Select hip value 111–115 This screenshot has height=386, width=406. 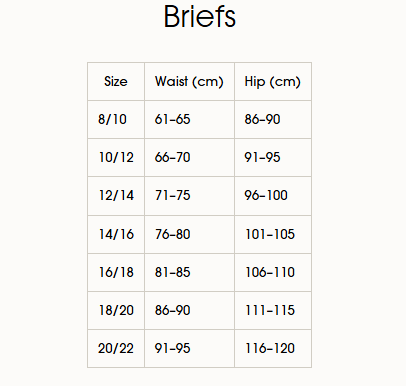[x=270, y=310]
